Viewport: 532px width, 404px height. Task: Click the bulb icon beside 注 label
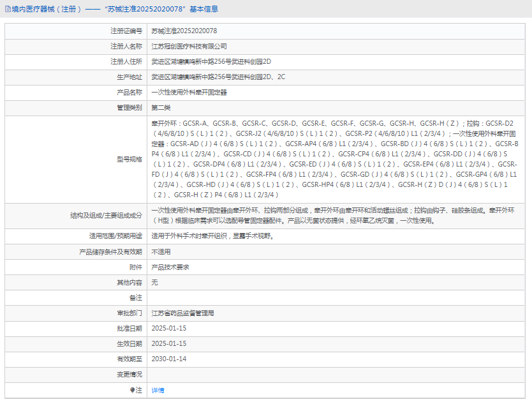132,390
